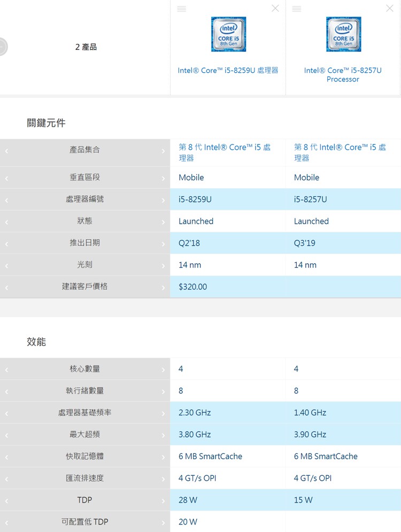Grab the drag handle icon of i5-8259U column
The height and width of the screenshot is (532, 401).
[182, 9]
